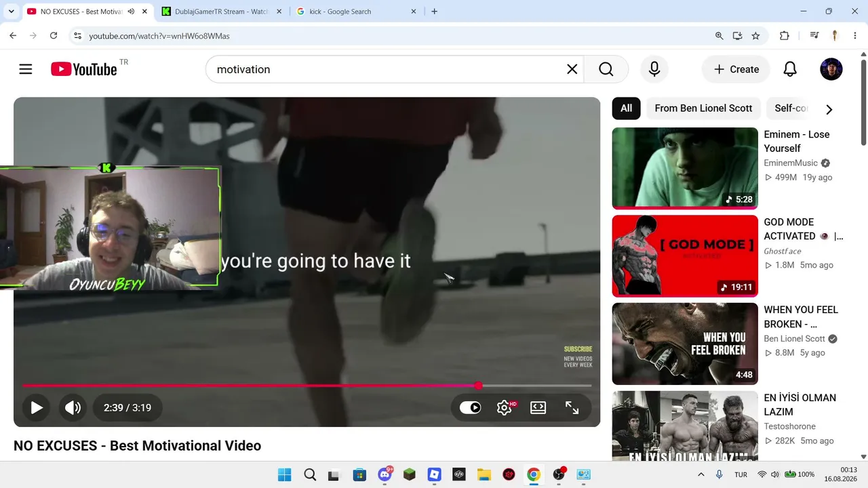The width and height of the screenshot is (868, 488).
Task: Switch to theater mode
Action: 538,407
